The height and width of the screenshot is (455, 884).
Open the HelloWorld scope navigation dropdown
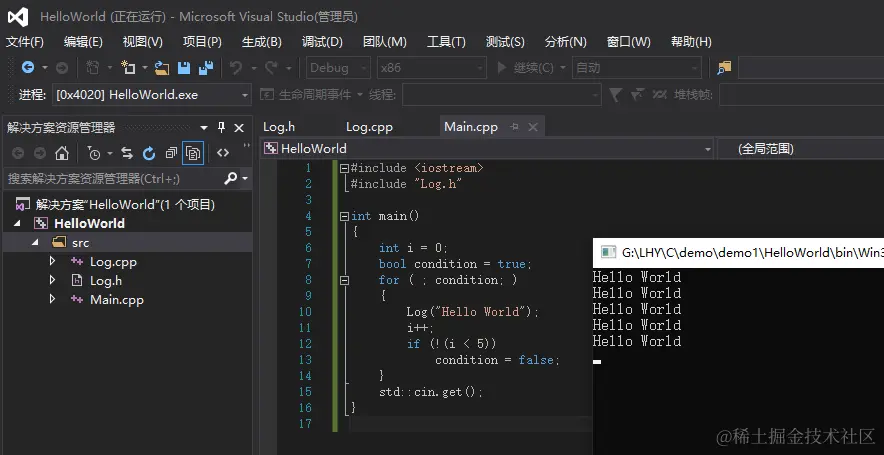coord(488,149)
